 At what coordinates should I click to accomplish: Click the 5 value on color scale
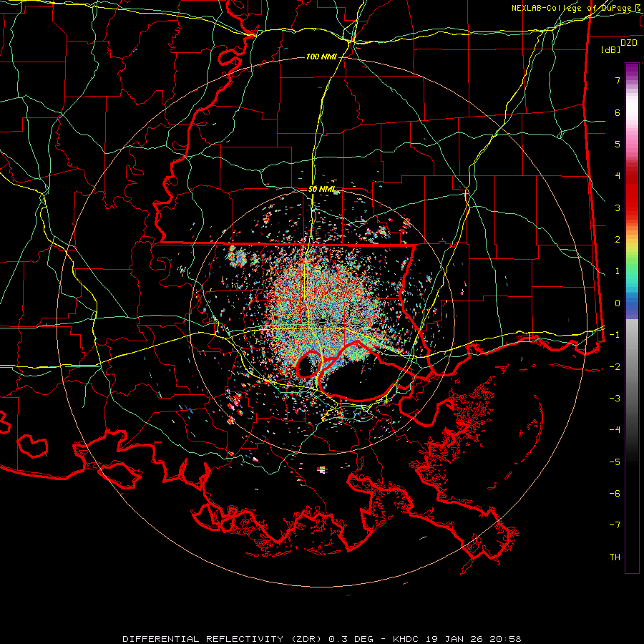(618, 144)
